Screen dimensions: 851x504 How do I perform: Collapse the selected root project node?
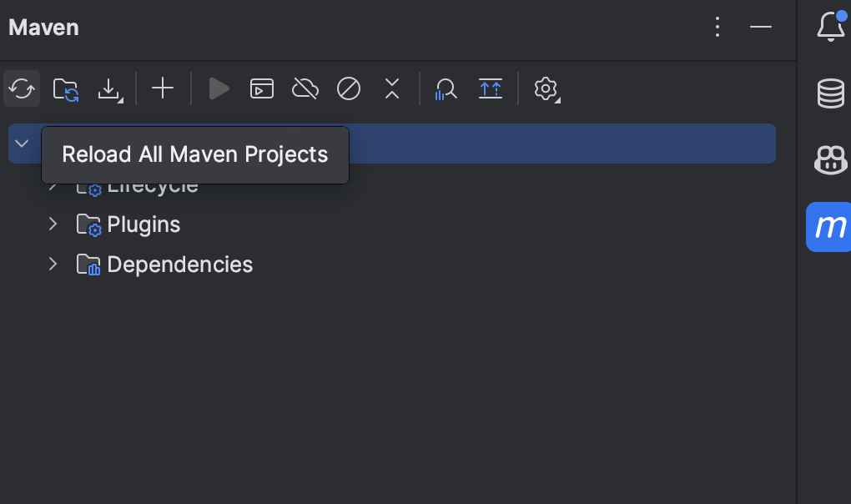tap(22, 144)
